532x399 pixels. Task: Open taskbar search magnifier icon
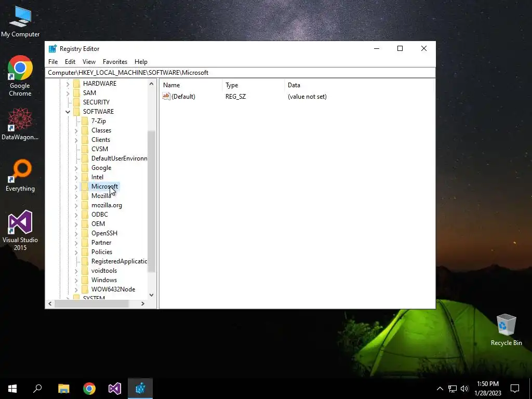37,389
